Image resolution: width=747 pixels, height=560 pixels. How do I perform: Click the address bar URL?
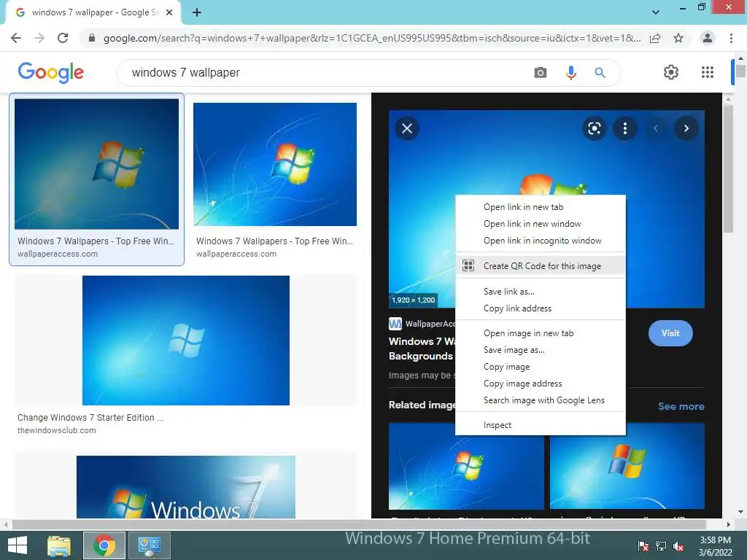pos(371,38)
